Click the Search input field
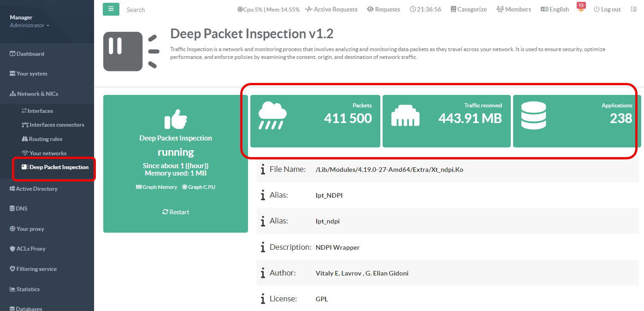This screenshot has width=644, height=311. click(x=175, y=9)
